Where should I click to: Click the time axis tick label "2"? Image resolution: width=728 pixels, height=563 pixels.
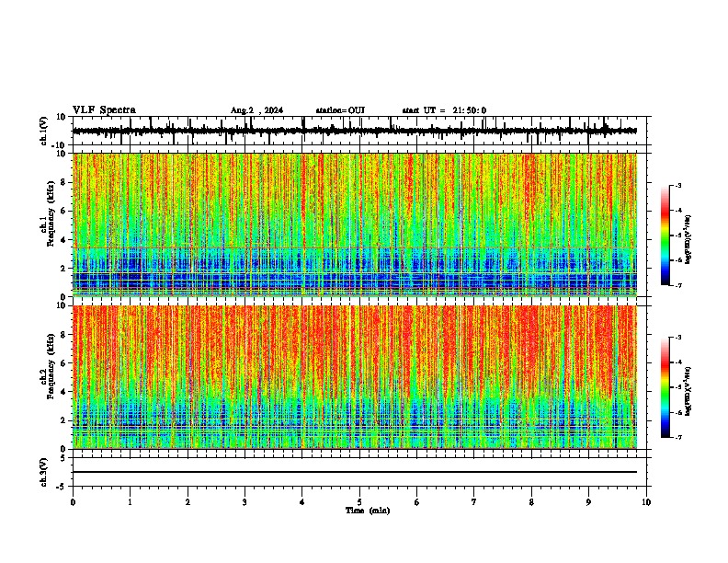[188, 502]
